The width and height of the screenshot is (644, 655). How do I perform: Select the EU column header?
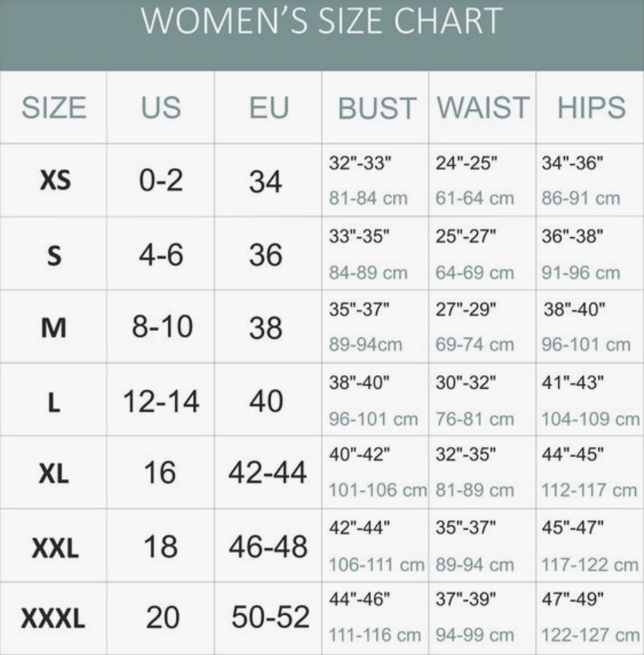(x=269, y=108)
